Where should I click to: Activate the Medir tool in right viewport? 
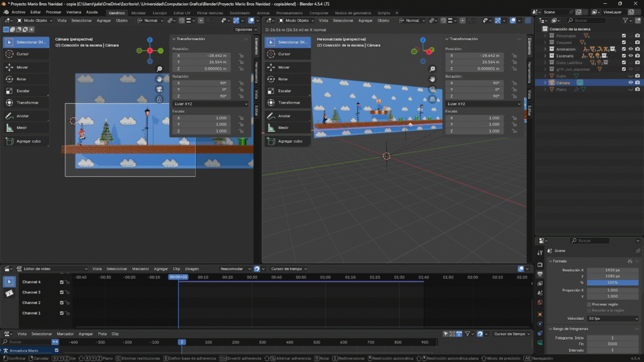(x=284, y=128)
